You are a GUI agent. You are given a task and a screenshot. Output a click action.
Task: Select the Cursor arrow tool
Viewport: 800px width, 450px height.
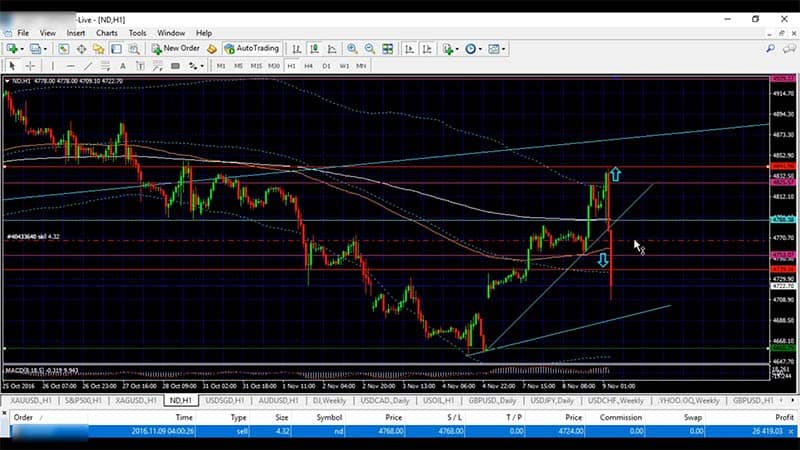pyautogui.click(x=12, y=65)
